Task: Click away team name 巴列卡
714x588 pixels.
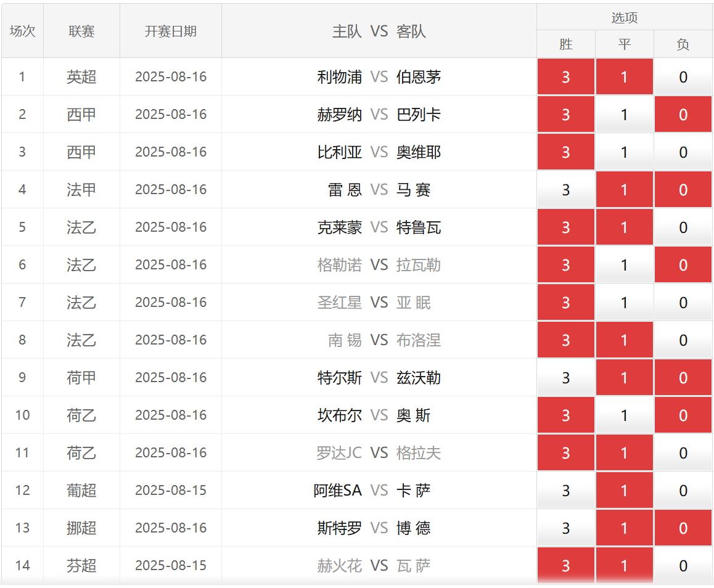Action: pyautogui.click(x=419, y=114)
